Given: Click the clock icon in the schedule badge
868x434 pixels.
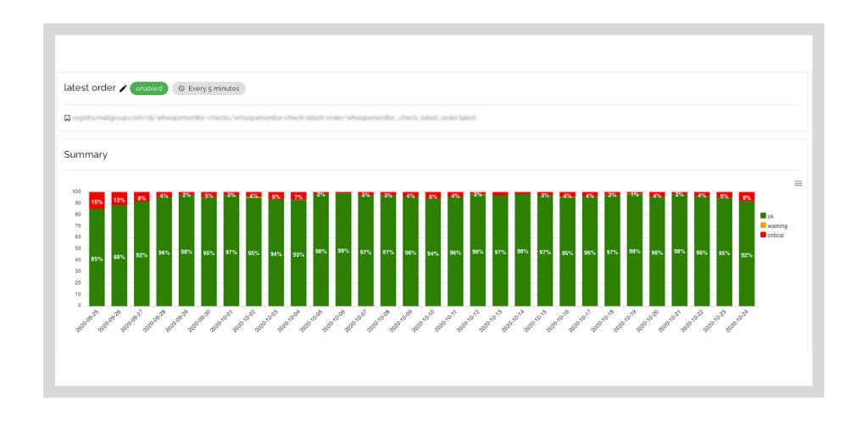Looking at the screenshot, I should coord(181,88).
